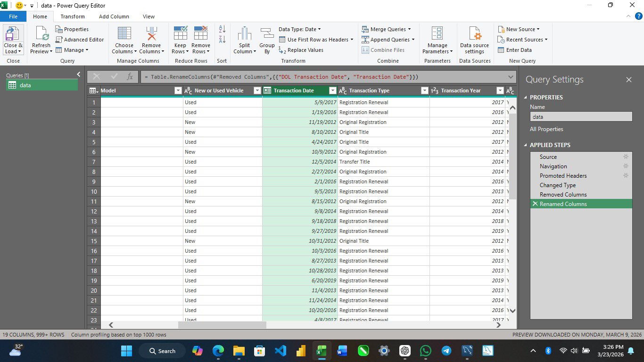Delete the Renamed Columns step
The image size is (644, 362).
click(535, 204)
